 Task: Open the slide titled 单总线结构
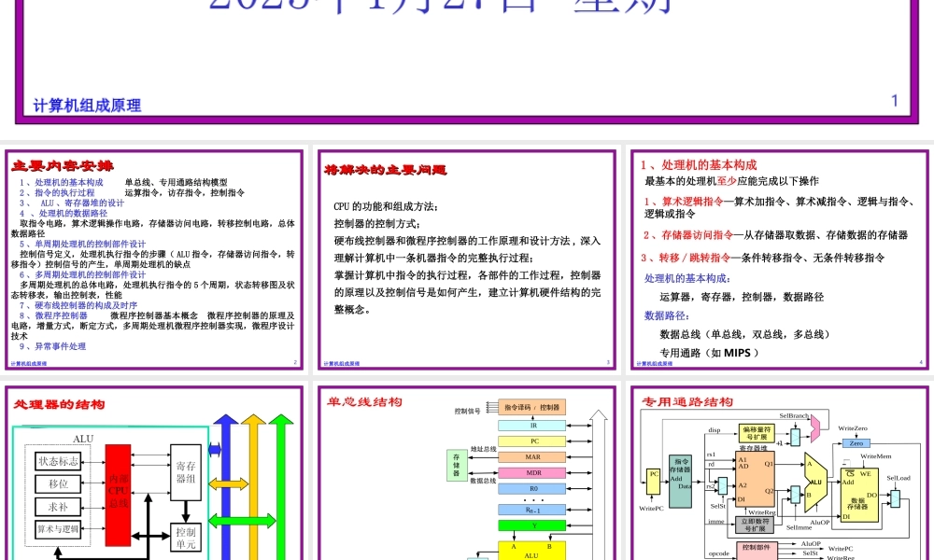tap(466, 472)
